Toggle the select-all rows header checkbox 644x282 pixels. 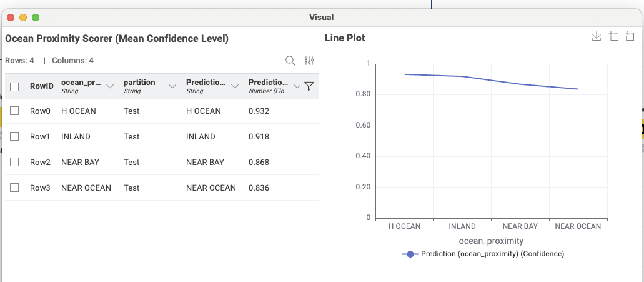tap(14, 86)
